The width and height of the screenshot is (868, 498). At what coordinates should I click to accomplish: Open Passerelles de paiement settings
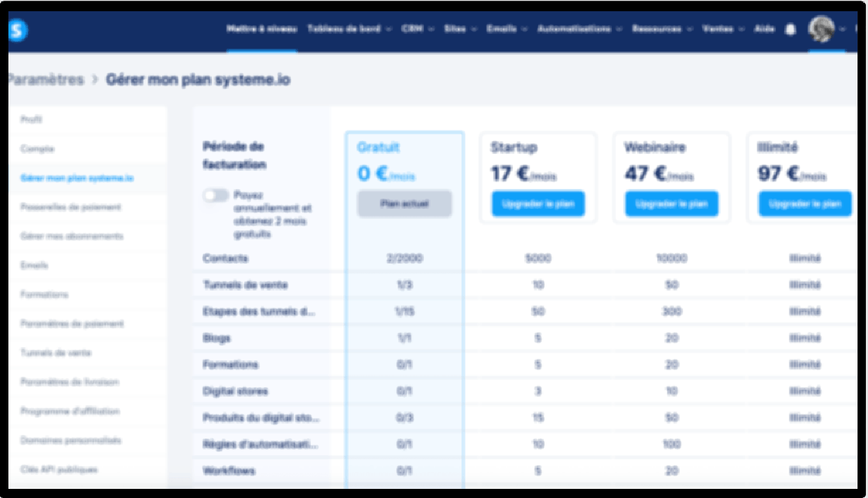click(71, 207)
